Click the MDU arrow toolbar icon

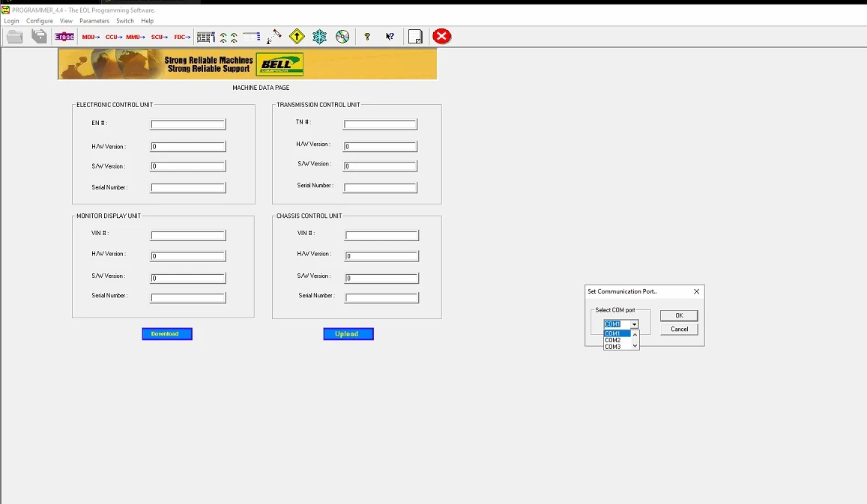pyautogui.click(x=91, y=37)
